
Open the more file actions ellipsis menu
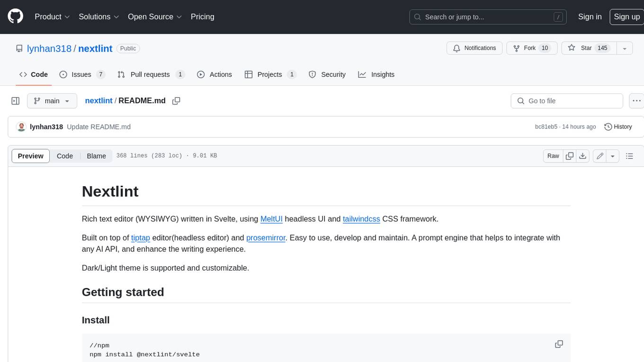click(636, 101)
